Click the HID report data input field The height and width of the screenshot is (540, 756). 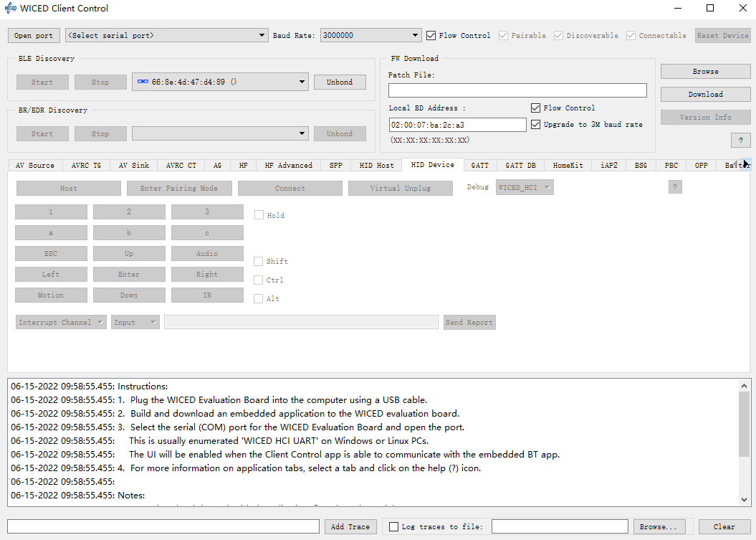point(301,322)
